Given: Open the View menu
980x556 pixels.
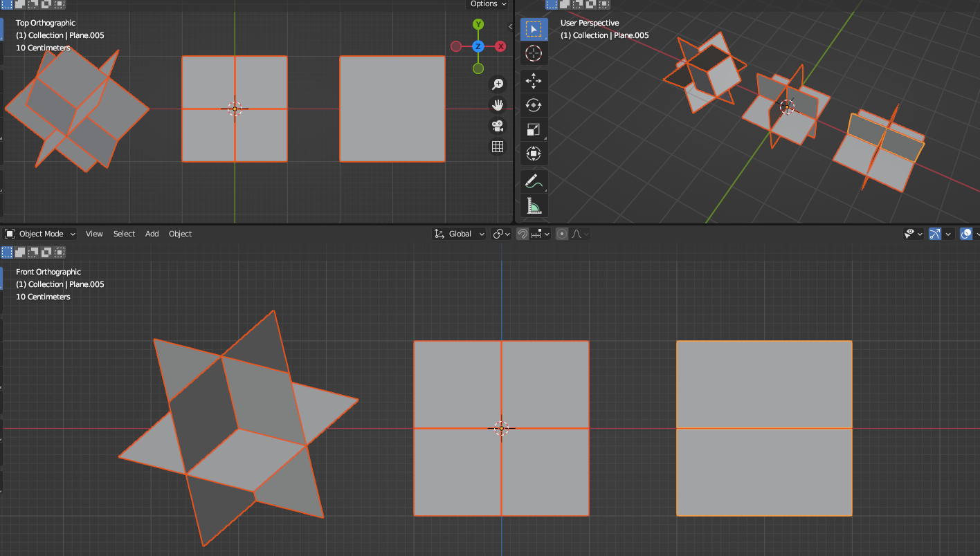Looking at the screenshot, I should click(x=94, y=234).
